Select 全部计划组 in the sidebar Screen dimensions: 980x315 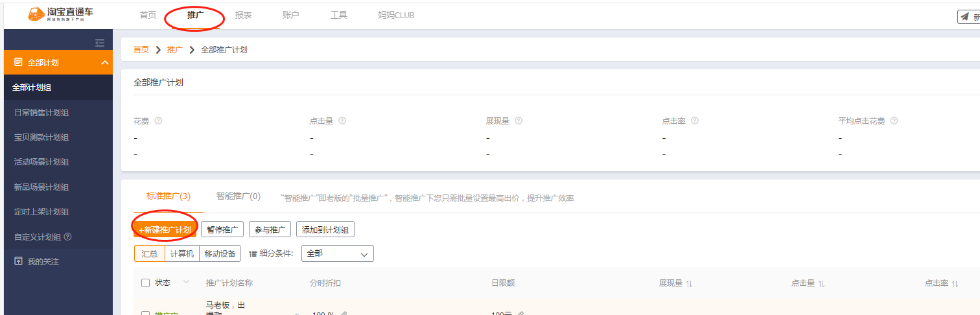(58, 87)
